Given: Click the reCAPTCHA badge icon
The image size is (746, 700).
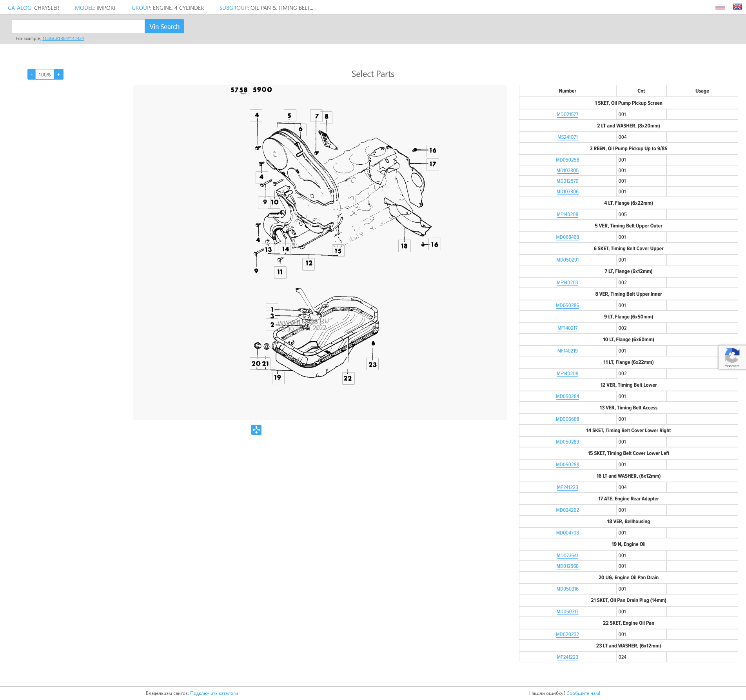Looking at the screenshot, I should point(731,356).
